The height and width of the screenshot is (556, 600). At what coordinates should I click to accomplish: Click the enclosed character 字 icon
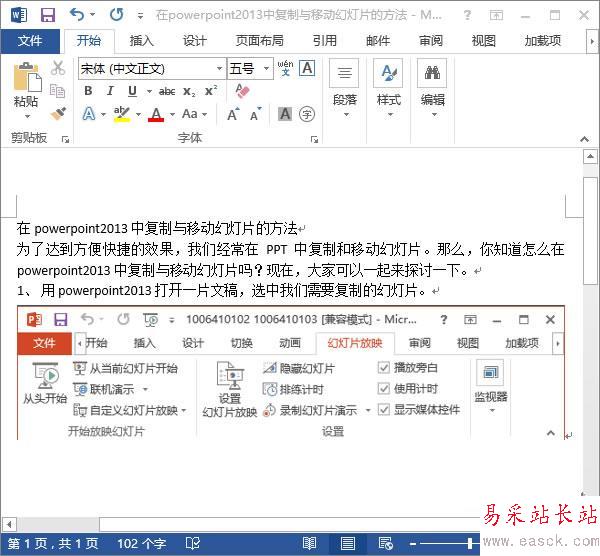pyautogui.click(x=307, y=114)
